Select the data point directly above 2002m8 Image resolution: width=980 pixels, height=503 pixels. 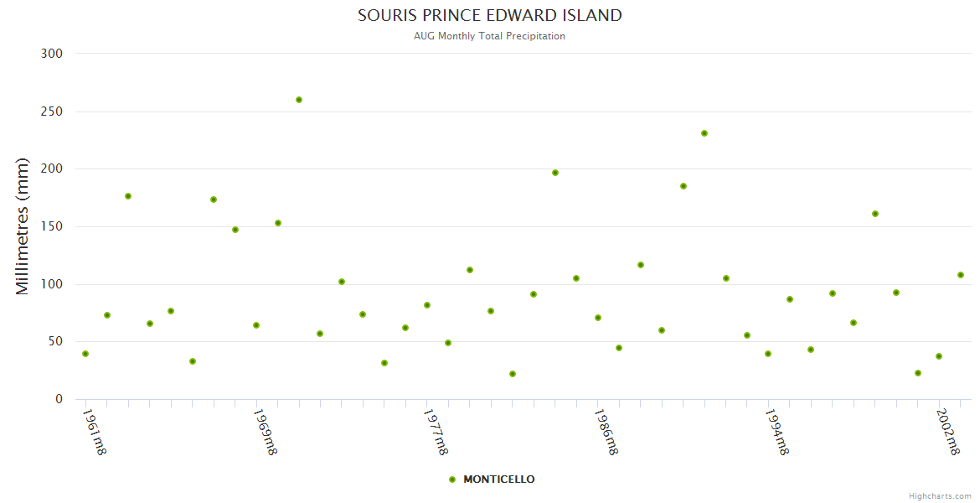point(939,356)
